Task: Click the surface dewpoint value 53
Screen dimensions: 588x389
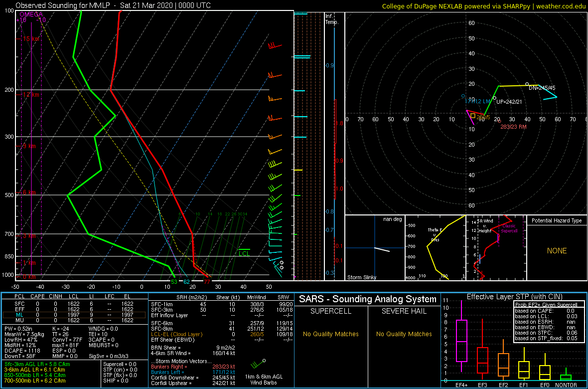Action: [174, 282]
